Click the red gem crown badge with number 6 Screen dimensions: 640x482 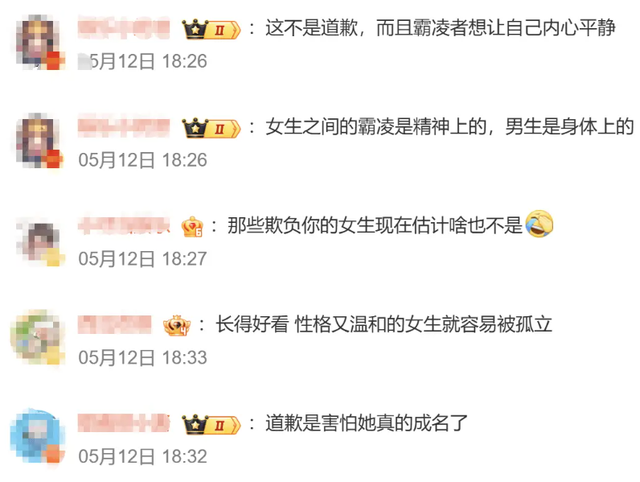pos(192,227)
